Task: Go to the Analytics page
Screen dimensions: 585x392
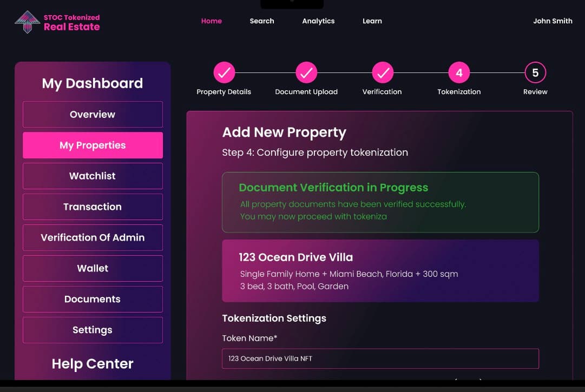Action: (318, 21)
